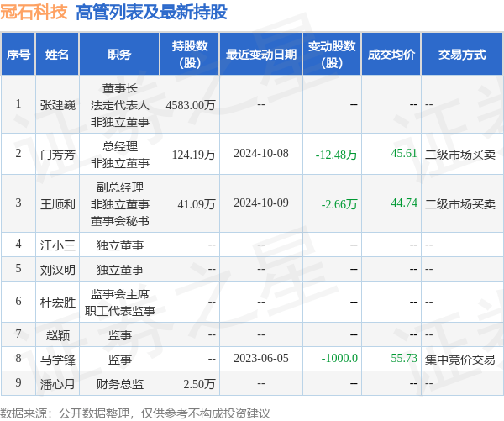Select the 职务 column header
The image size is (504, 421).
[x=119, y=54]
